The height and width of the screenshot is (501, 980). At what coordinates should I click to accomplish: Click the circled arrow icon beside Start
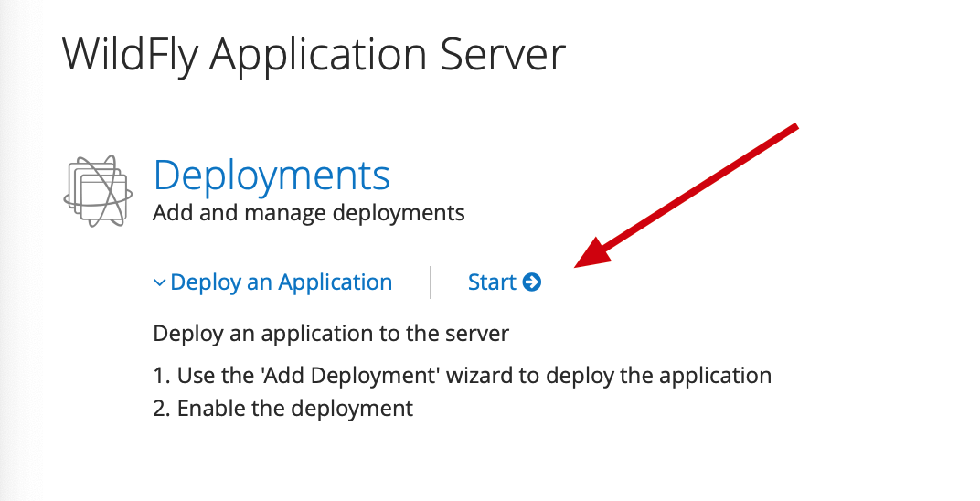pyautogui.click(x=532, y=282)
